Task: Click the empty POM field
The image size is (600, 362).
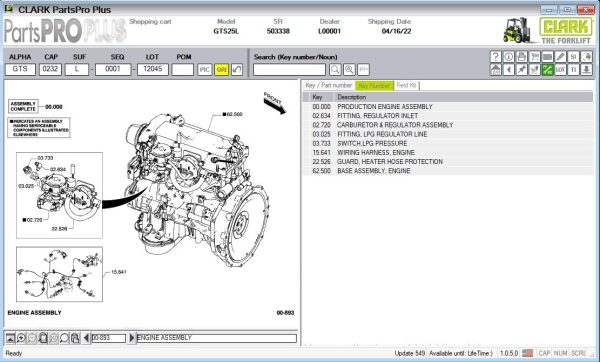Action: tap(183, 69)
